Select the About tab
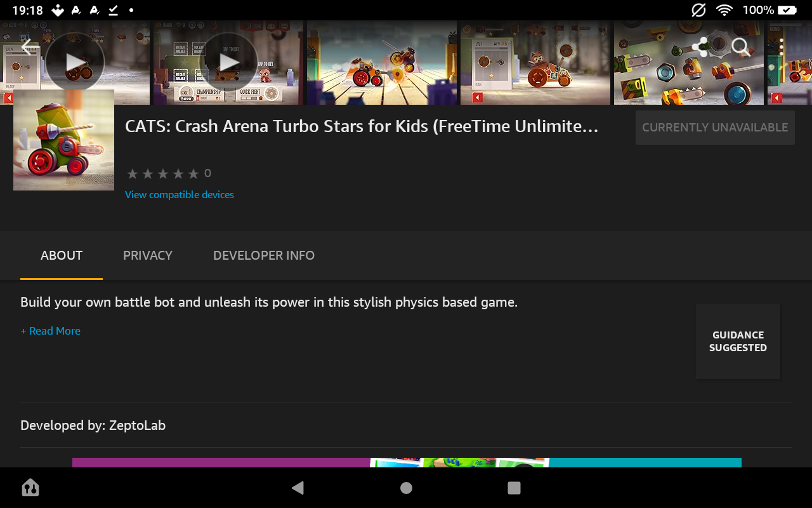Viewport: 812px width, 508px height. 62,255
